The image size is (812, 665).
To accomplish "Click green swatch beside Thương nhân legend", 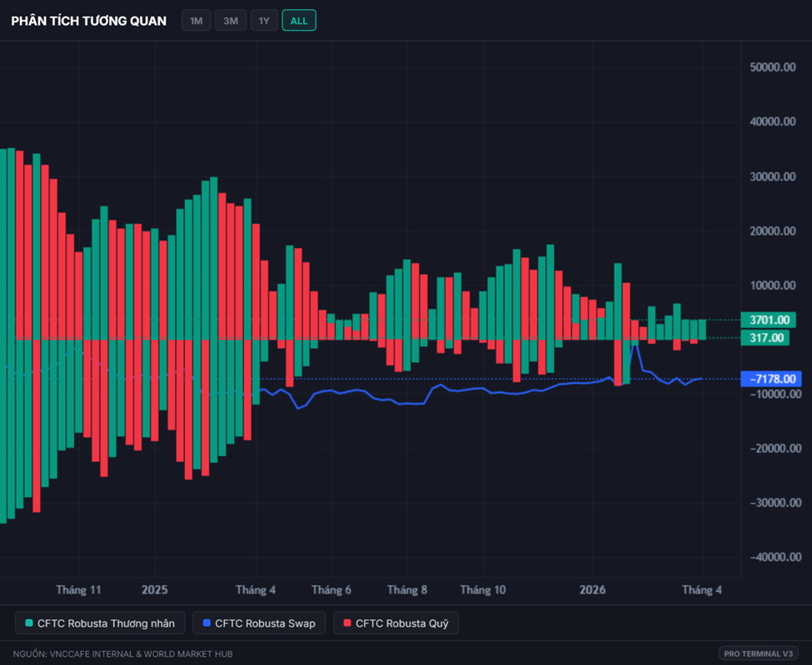I will click(30, 623).
